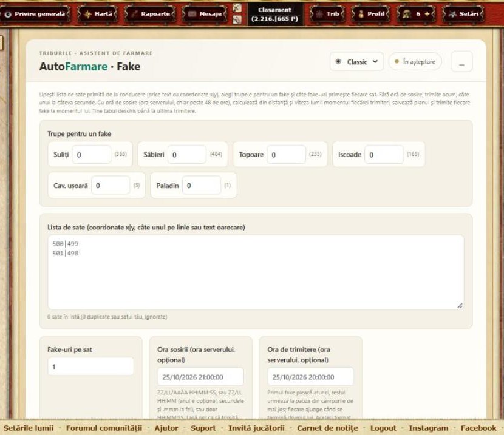
Task: Minimize the AutoFarmare panel with underscore button
Action: pos(461,62)
